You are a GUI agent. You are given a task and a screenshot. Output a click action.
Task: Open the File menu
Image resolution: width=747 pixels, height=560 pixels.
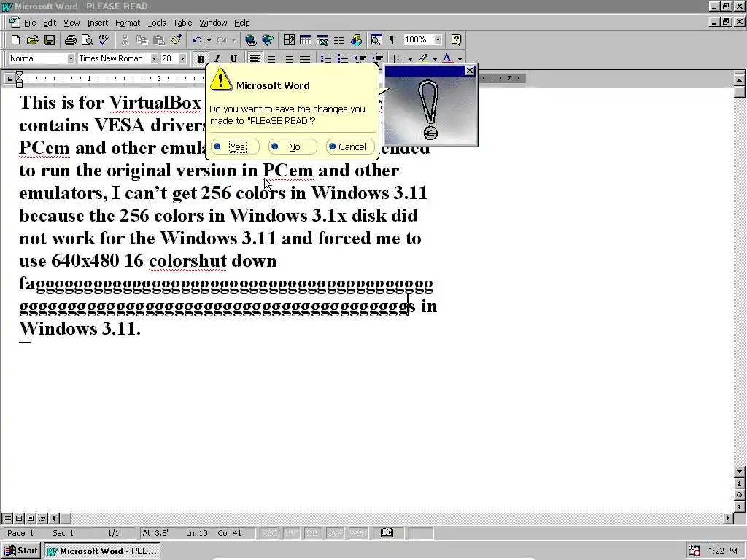tap(30, 23)
